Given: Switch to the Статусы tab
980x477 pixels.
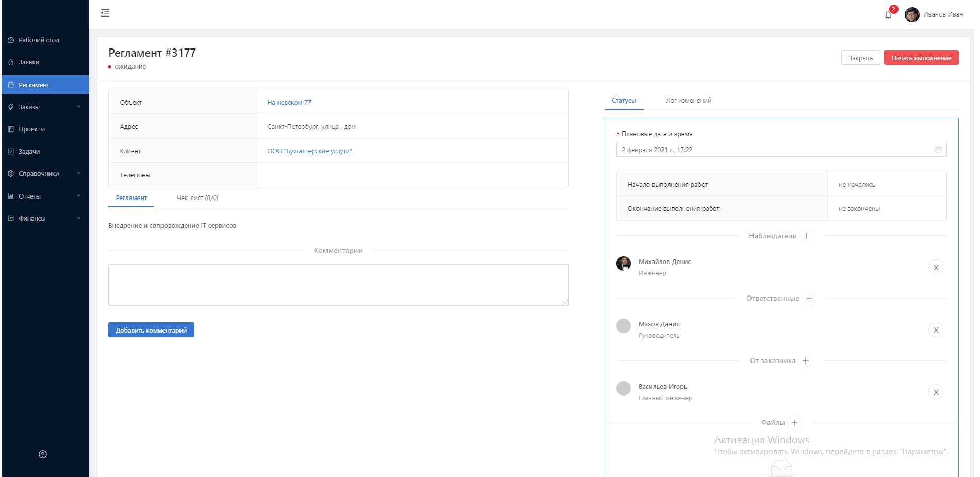Looking at the screenshot, I should [x=624, y=101].
